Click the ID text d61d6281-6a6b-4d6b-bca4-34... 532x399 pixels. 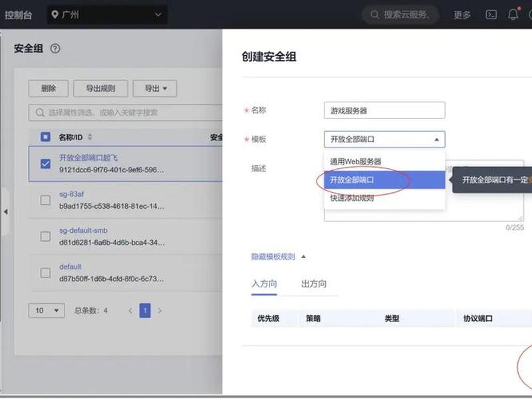[112, 243]
